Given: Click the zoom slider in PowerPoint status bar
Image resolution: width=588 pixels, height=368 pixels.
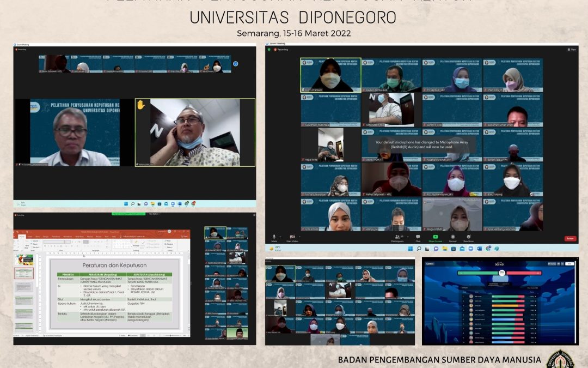Looking at the screenshot, I should pos(172,335).
